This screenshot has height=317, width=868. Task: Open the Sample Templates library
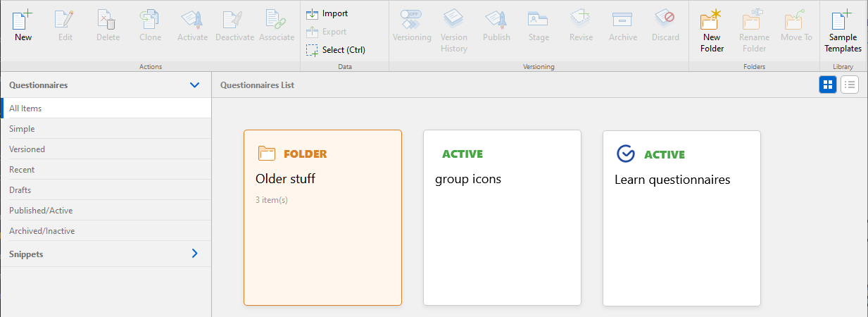(x=843, y=20)
